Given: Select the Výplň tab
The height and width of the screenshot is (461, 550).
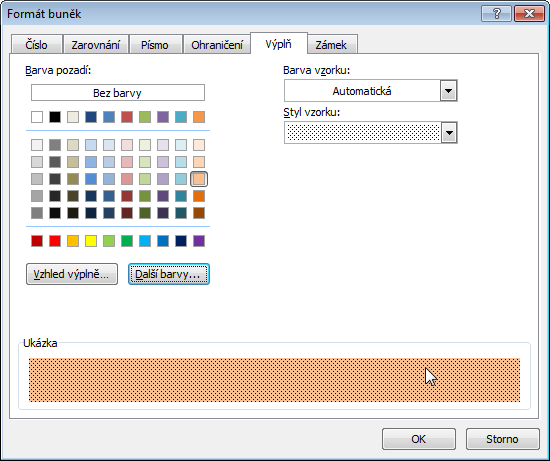Looking at the screenshot, I should 279,44.
